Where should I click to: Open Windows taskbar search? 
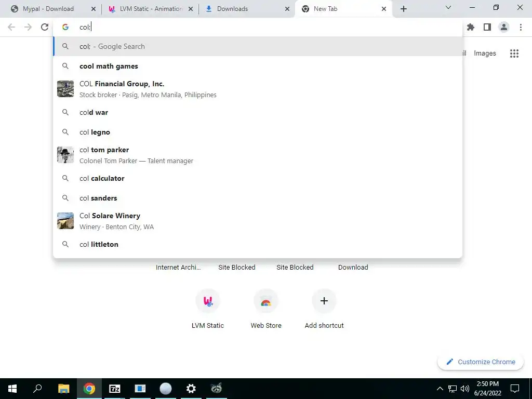37,389
